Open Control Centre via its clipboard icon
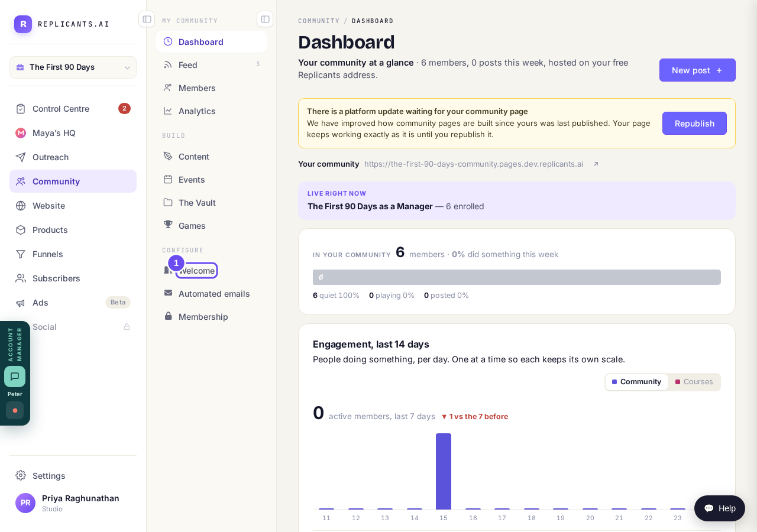757x532 pixels. (21, 109)
